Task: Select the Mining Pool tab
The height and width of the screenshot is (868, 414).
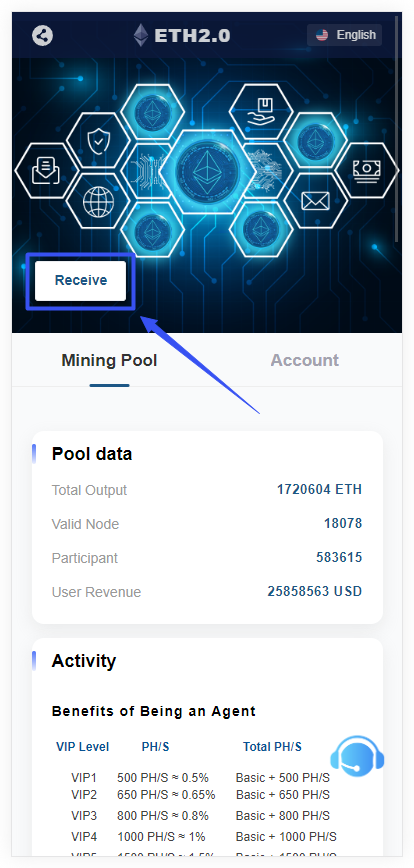Action: [109, 360]
